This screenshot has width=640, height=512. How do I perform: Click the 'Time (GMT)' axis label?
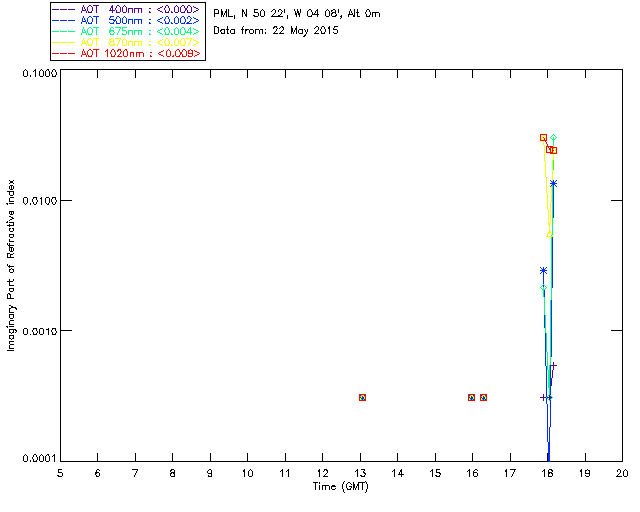pyautogui.click(x=341, y=487)
